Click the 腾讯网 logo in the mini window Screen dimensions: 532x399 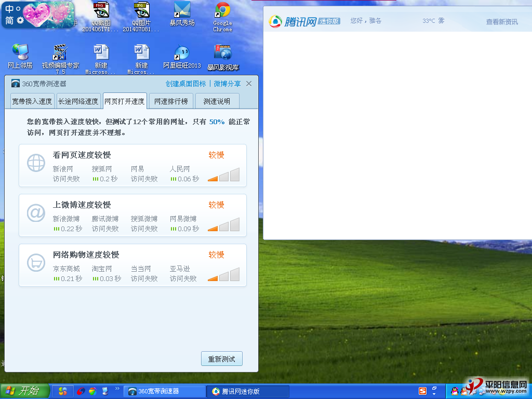click(292, 21)
